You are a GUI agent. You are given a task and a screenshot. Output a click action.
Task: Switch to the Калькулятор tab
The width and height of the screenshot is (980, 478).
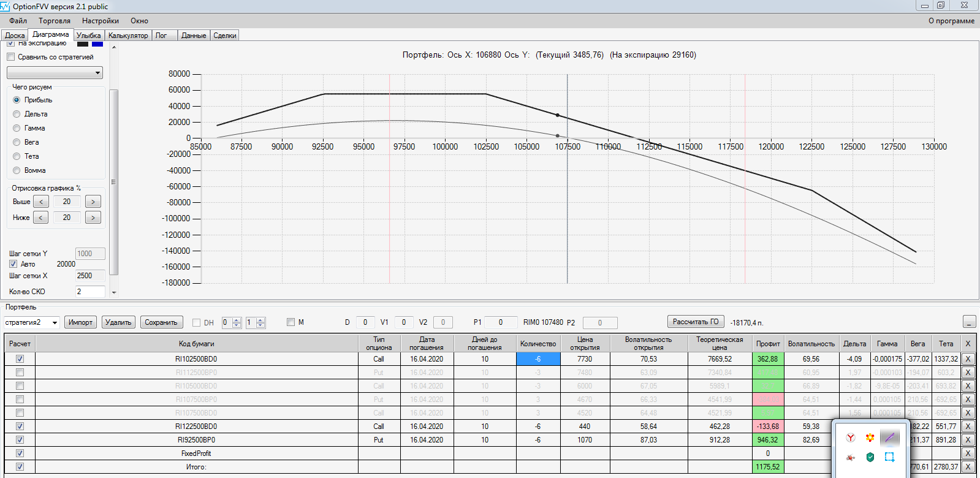pos(128,36)
